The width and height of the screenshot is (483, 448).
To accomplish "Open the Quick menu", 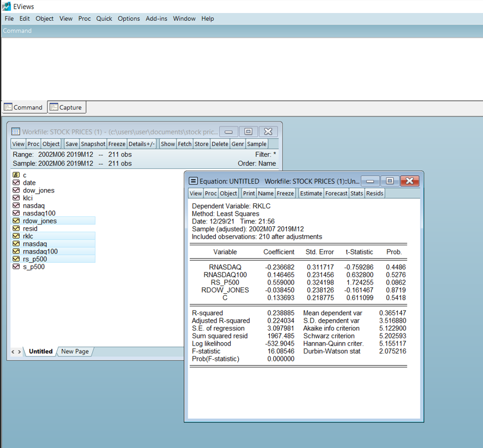I will 104,19.
